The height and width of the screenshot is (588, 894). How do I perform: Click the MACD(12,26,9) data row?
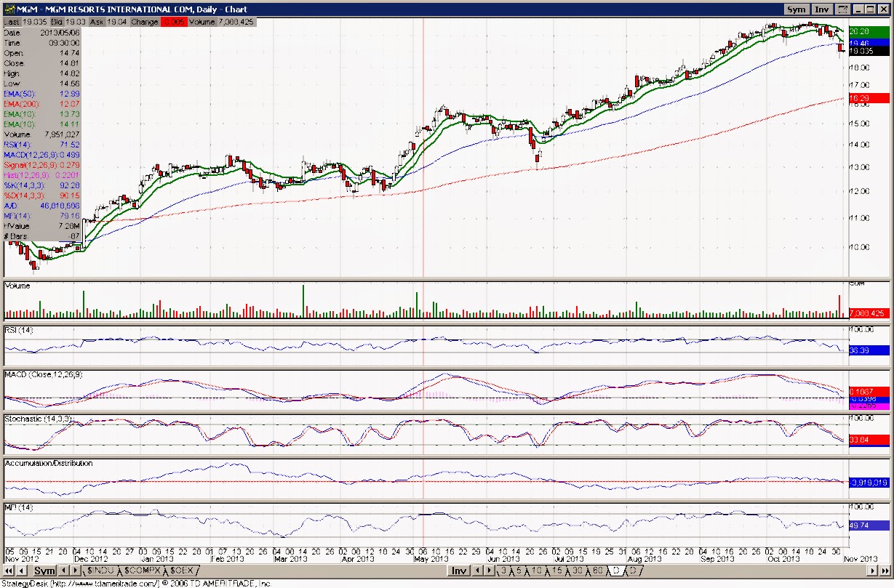[41, 156]
